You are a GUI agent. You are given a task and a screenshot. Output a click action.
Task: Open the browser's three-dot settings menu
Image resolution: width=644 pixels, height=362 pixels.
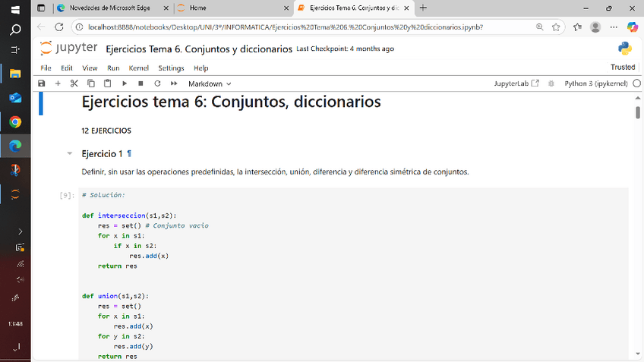(x=614, y=27)
